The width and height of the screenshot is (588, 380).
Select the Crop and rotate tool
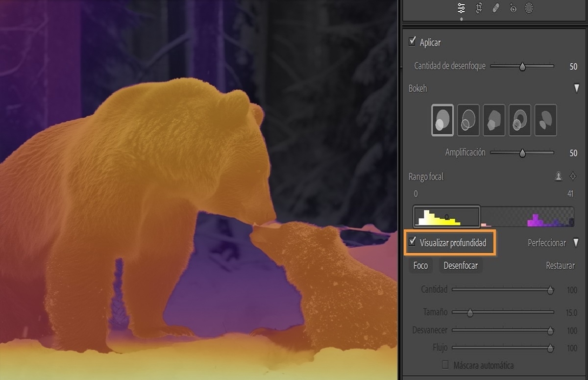tap(478, 8)
